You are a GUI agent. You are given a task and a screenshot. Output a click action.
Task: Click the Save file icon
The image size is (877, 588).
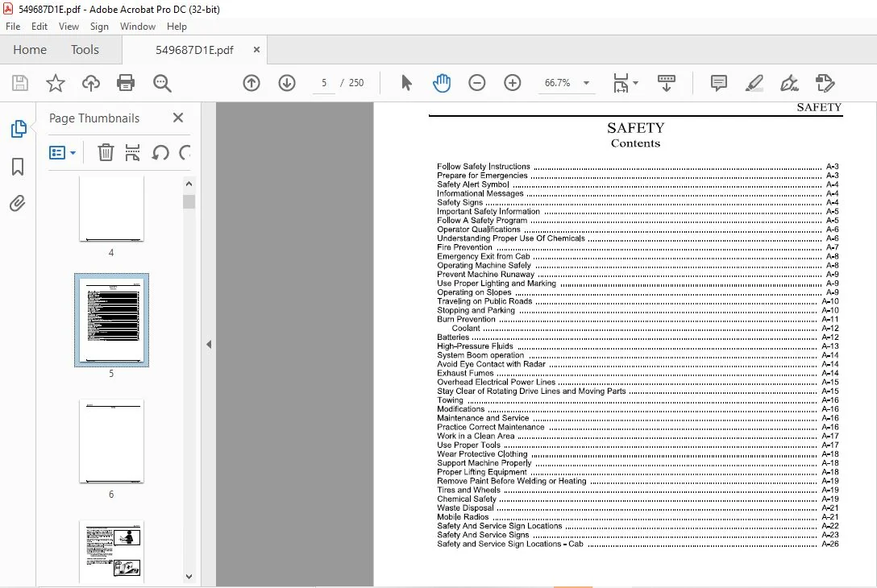coord(20,83)
